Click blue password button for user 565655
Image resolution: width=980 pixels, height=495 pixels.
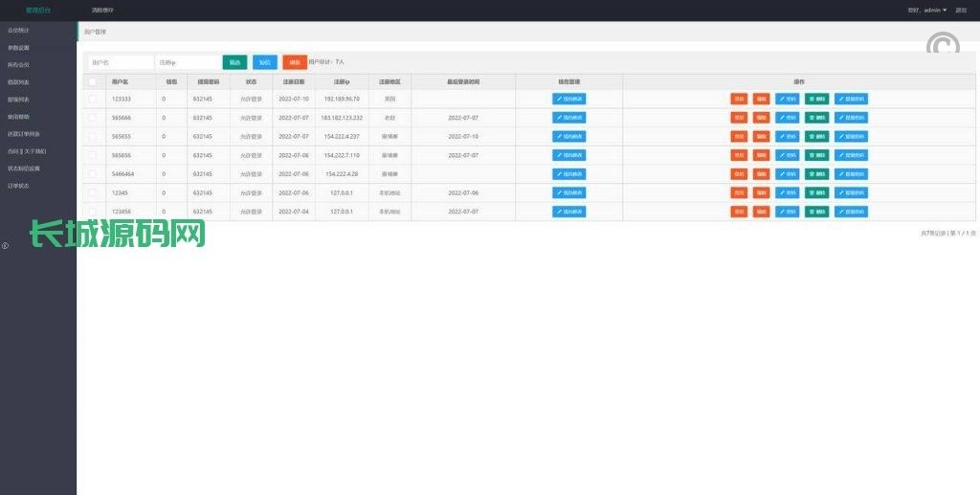pos(787,136)
